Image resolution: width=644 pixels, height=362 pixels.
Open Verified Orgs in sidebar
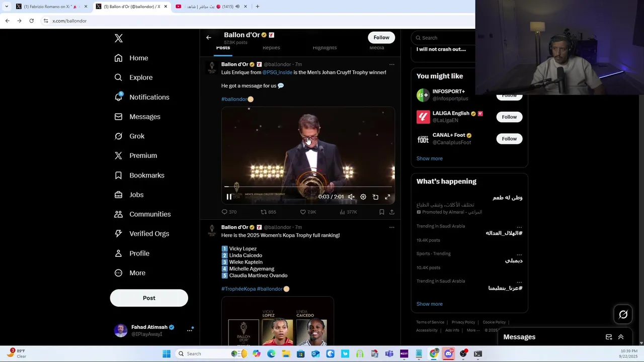(141, 234)
